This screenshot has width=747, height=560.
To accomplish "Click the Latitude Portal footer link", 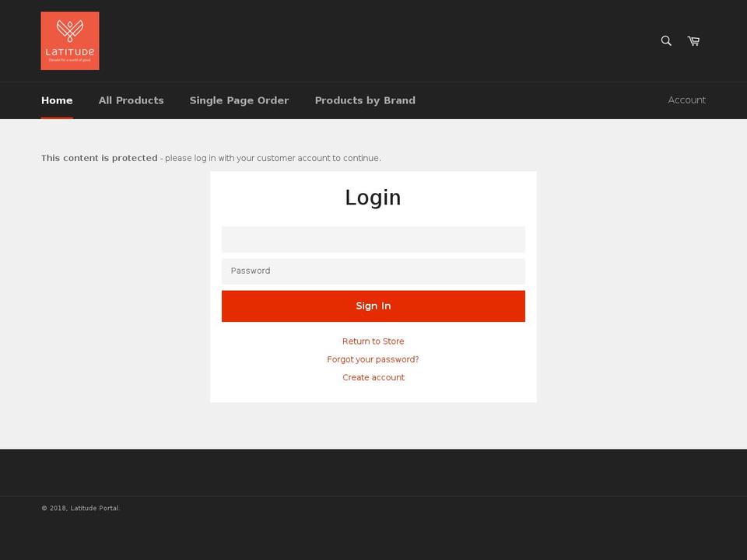I will [94, 508].
